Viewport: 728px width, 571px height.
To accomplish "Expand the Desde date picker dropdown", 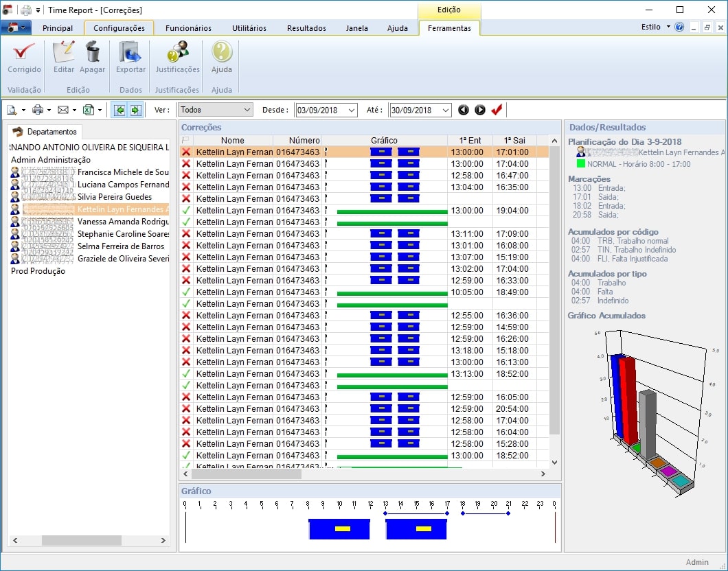I will click(x=352, y=110).
